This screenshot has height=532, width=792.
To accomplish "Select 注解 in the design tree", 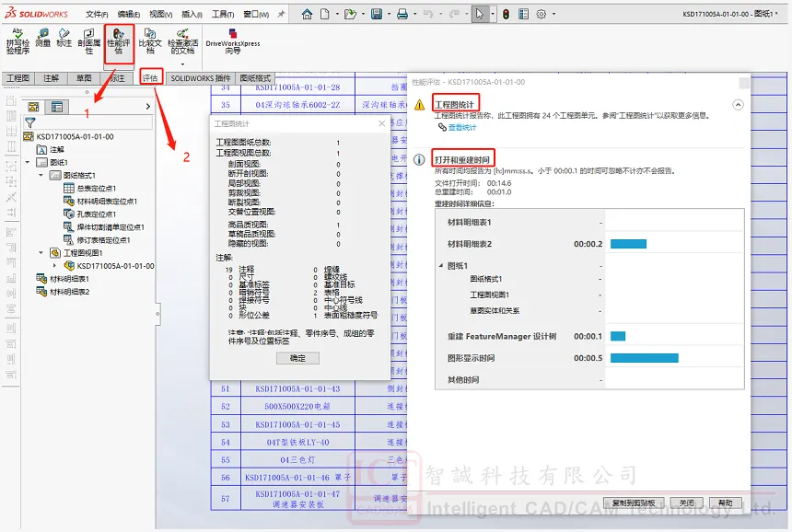I will click(51, 149).
